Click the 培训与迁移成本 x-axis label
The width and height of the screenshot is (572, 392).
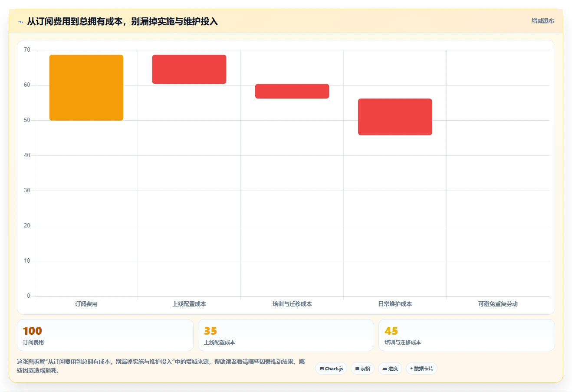292,304
